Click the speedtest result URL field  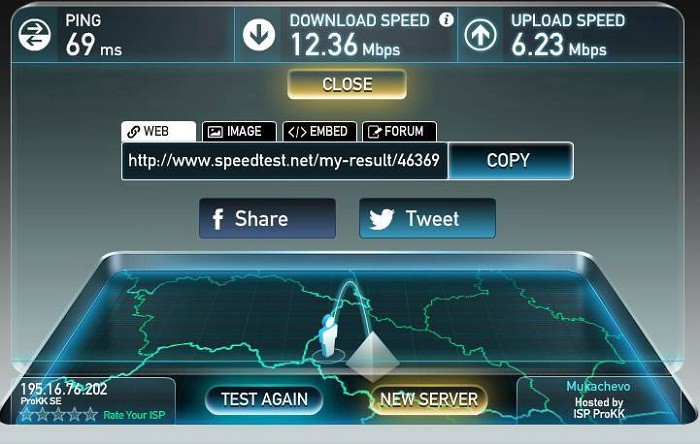pyautogui.click(x=284, y=161)
